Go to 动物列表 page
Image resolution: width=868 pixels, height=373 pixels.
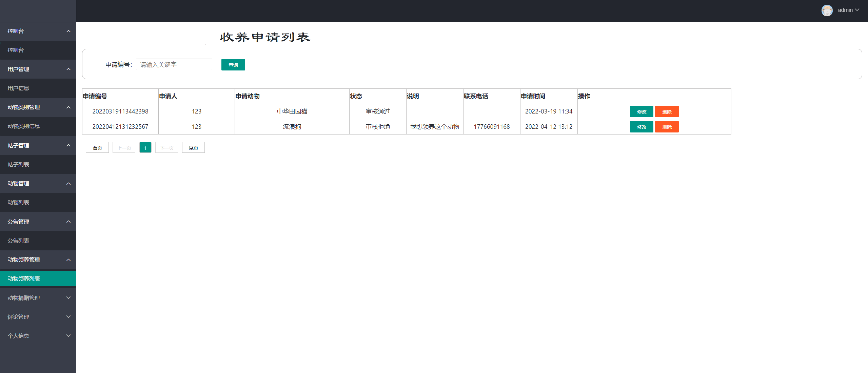(x=18, y=202)
